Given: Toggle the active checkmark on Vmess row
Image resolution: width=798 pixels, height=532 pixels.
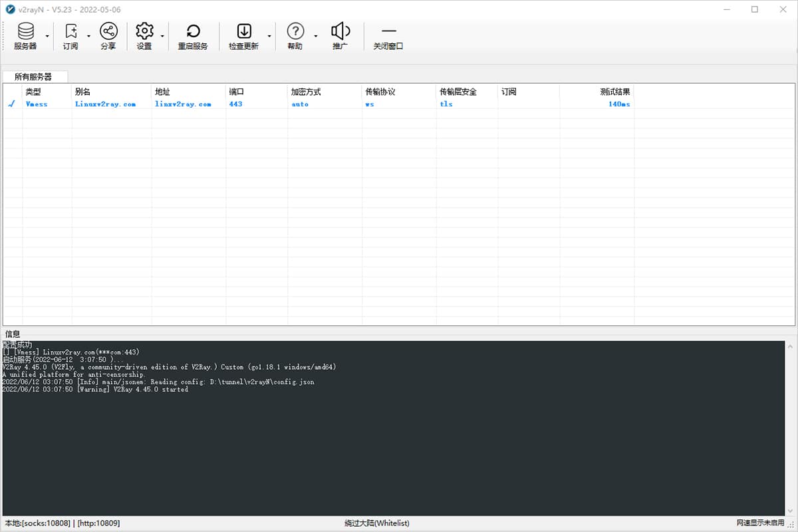Looking at the screenshot, I should pos(11,104).
